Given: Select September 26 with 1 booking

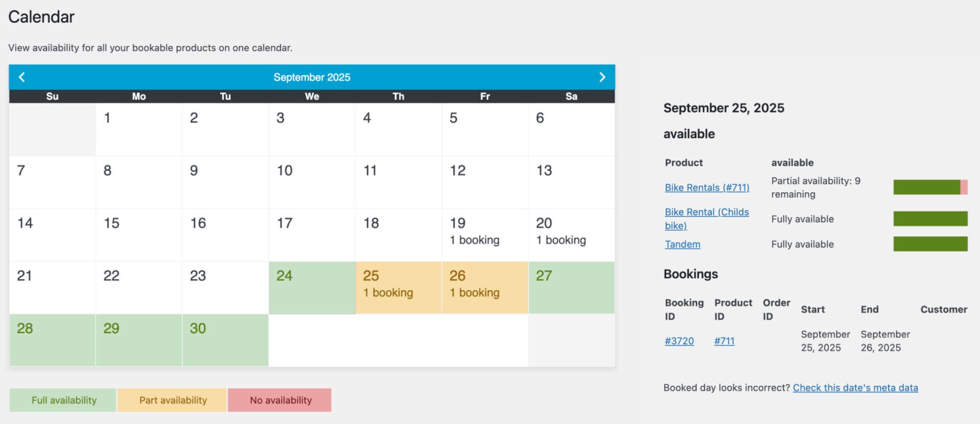Looking at the screenshot, I should (x=485, y=288).
